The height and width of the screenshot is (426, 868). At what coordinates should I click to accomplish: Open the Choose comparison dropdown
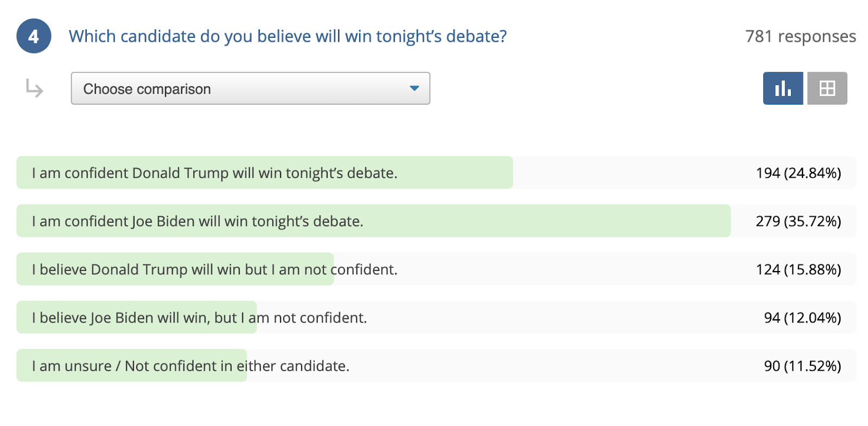click(x=251, y=88)
